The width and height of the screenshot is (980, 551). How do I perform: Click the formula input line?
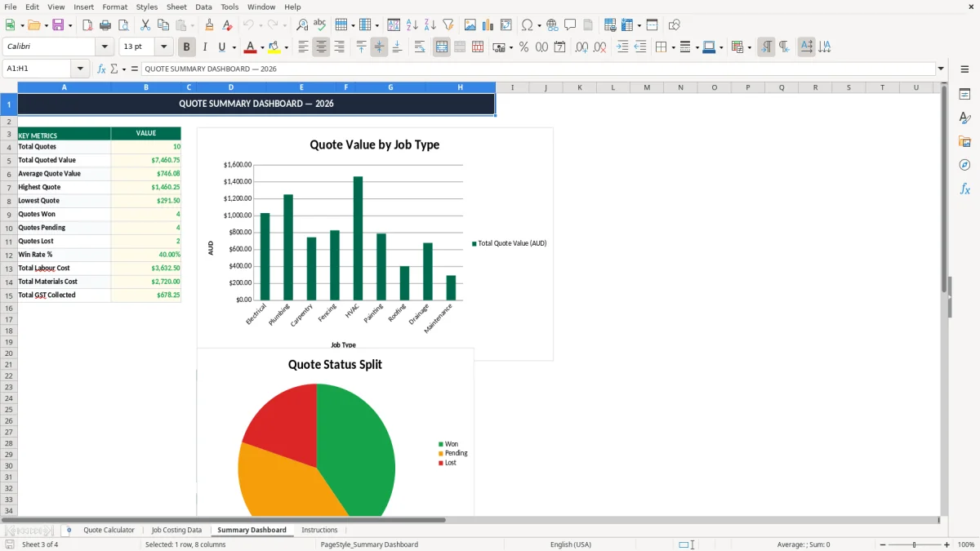pos(538,69)
